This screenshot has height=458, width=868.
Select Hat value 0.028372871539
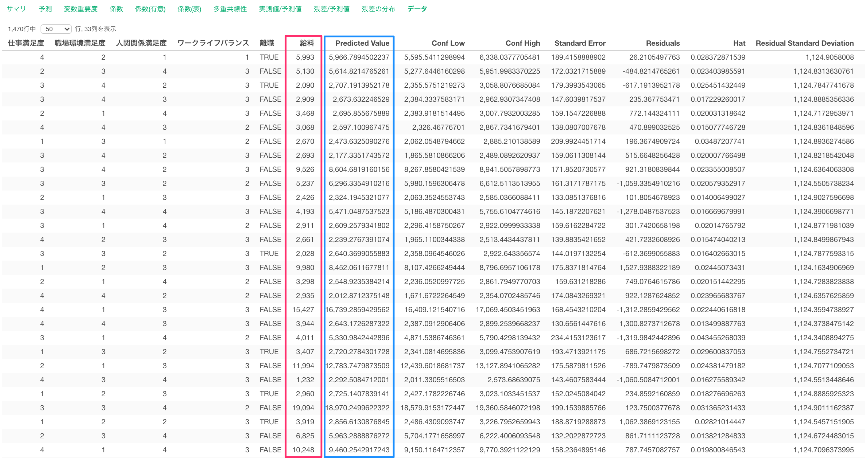tap(718, 57)
